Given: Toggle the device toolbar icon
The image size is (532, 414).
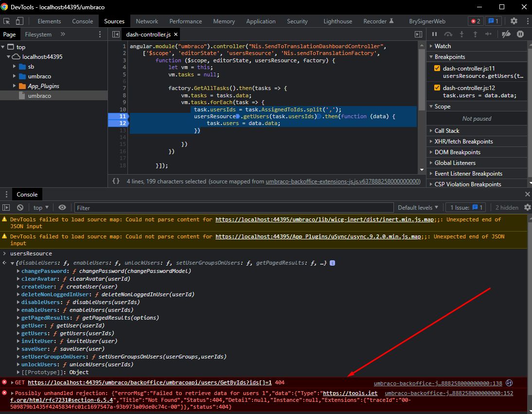Looking at the screenshot, I should point(19,21).
